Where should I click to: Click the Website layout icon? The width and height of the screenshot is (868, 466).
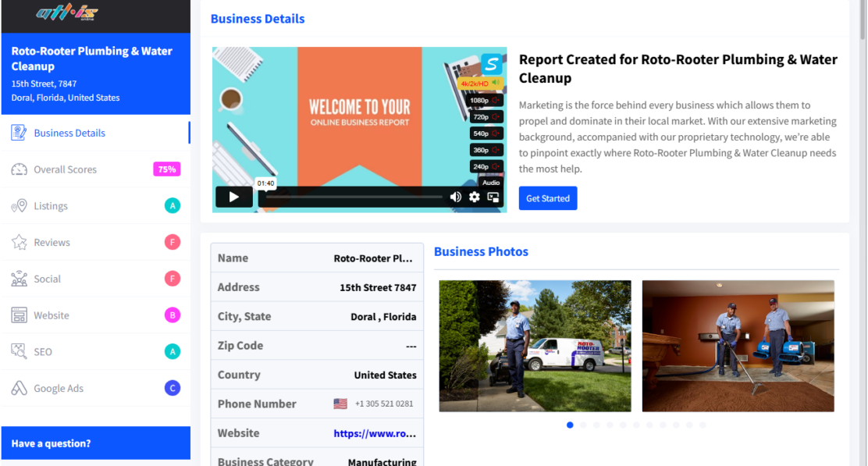pyautogui.click(x=19, y=315)
